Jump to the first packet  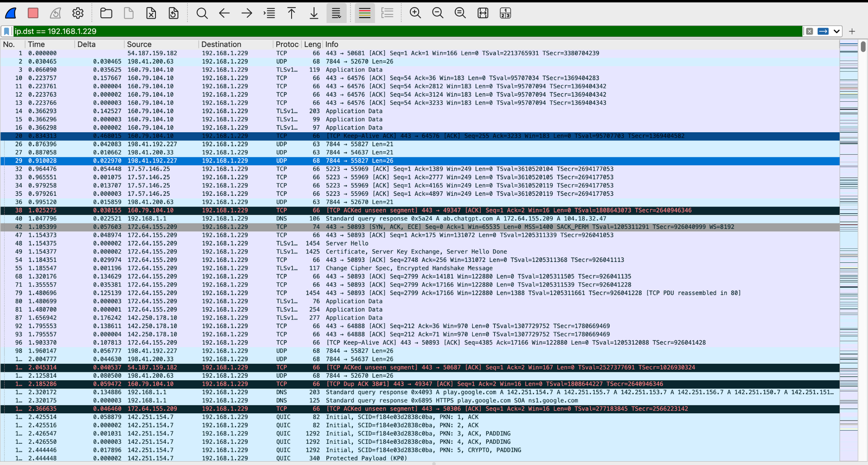coord(291,13)
